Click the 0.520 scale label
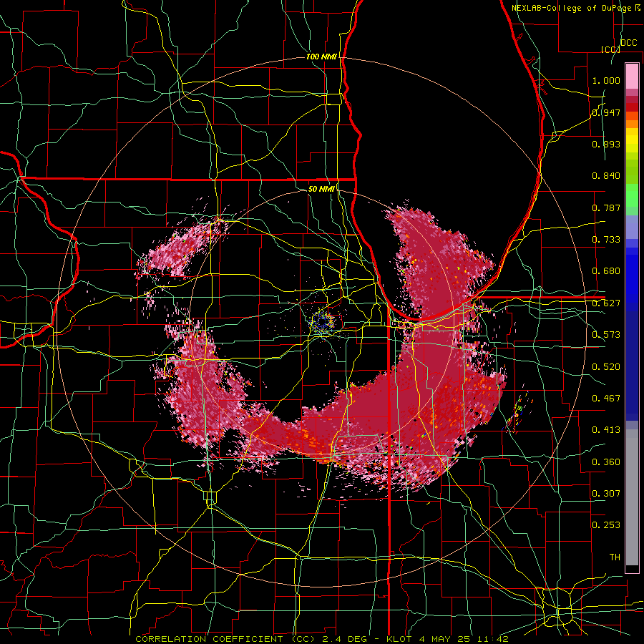 pyautogui.click(x=606, y=367)
